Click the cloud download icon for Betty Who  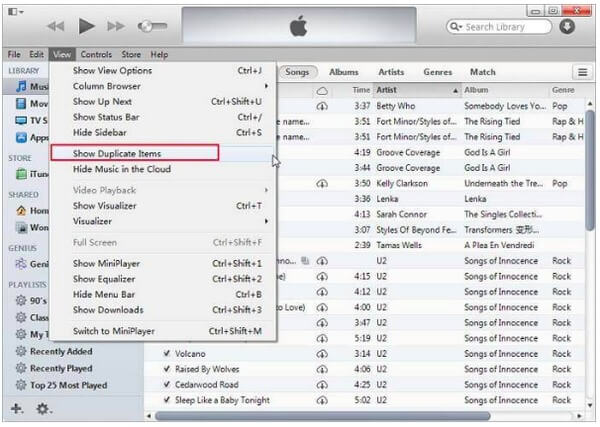[x=322, y=106]
